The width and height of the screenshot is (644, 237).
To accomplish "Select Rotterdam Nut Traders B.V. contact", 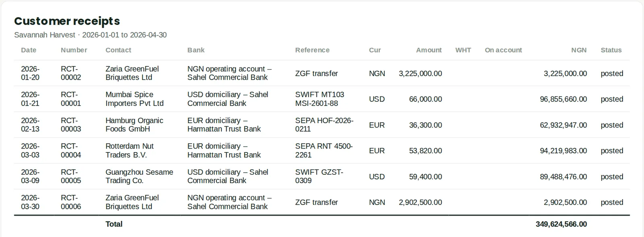I will point(129,150).
